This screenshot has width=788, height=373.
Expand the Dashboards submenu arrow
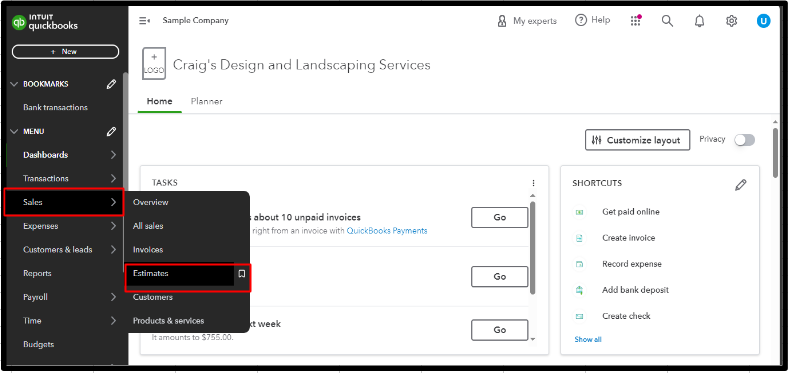point(113,155)
